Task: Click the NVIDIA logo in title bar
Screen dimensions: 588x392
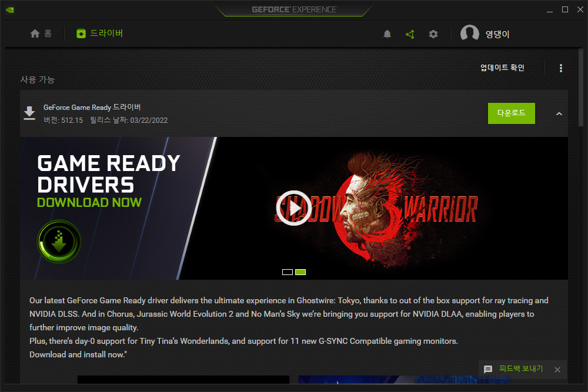Action: [10, 10]
